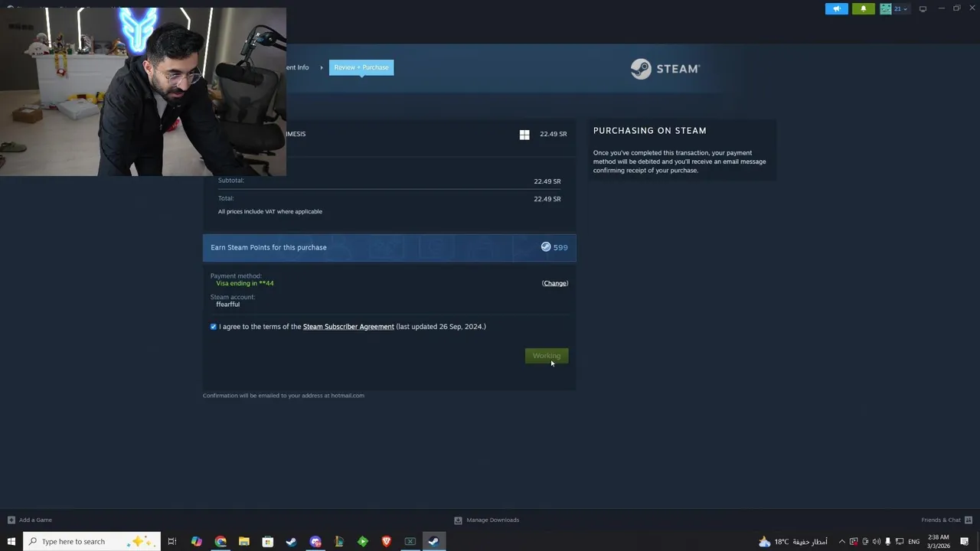This screenshot has width=980, height=551.
Task: Click the Windows platform icon beside price
Action: pos(524,135)
